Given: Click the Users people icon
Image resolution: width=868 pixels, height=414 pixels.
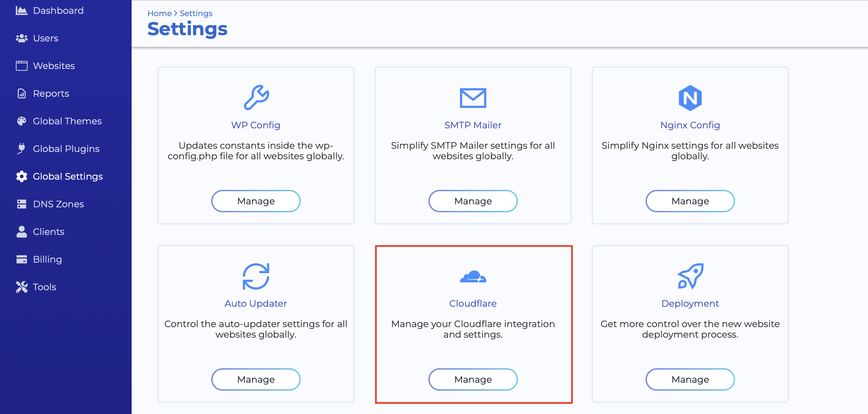Looking at the screenshot, I should (x=22, y=38).
